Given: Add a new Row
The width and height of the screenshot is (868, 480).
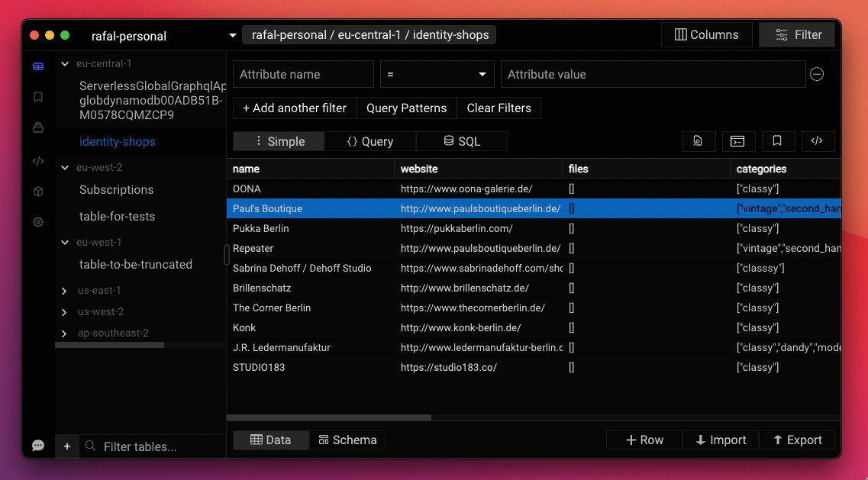Looking at the screenshot, I should click(644, 440).
